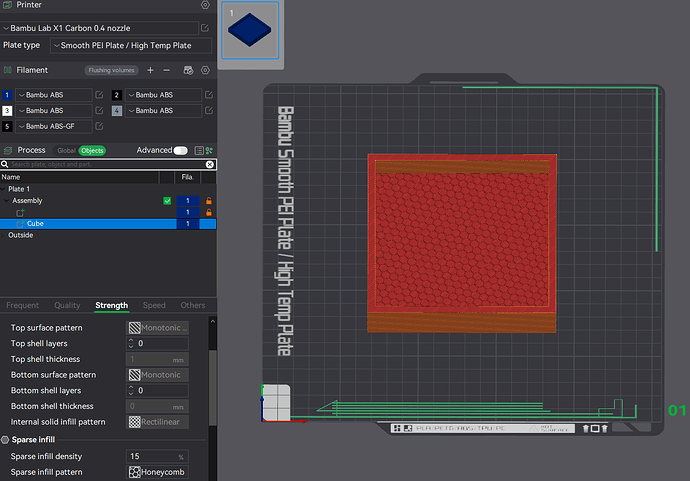
Task: Edit the preset of filament 1
Action: pyautogui.click(x=99, y=95)
